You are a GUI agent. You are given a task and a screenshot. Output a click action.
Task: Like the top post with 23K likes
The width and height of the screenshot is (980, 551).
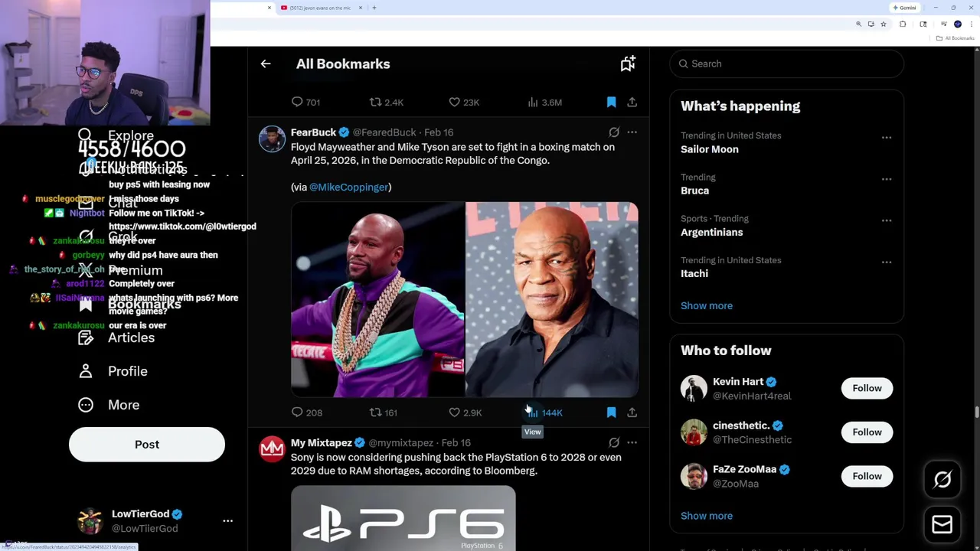[464, 102]
